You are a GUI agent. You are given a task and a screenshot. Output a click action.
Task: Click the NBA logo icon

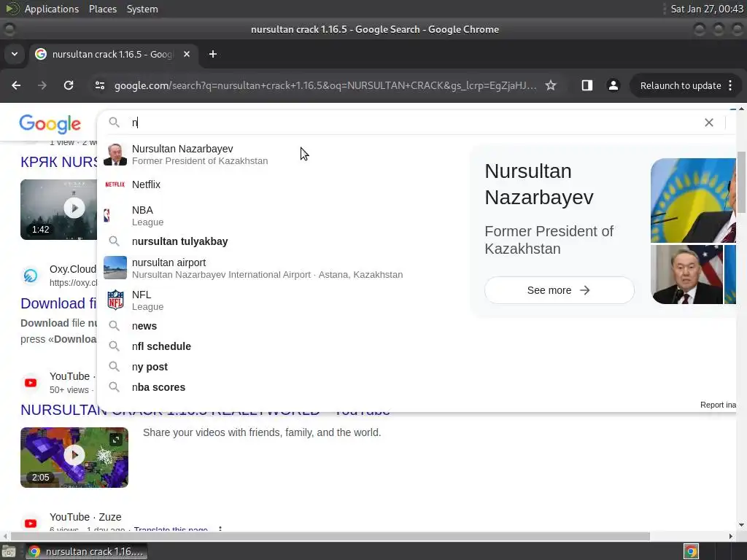pos(107,216)
